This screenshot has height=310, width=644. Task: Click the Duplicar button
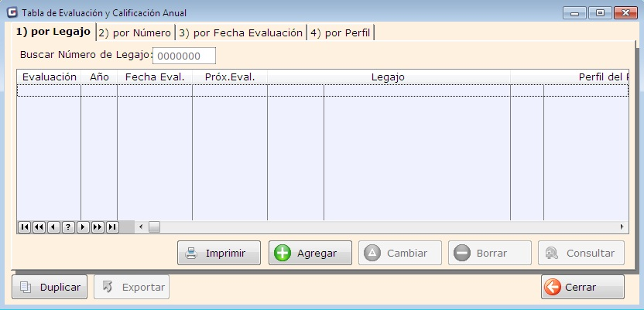point(50,287)
